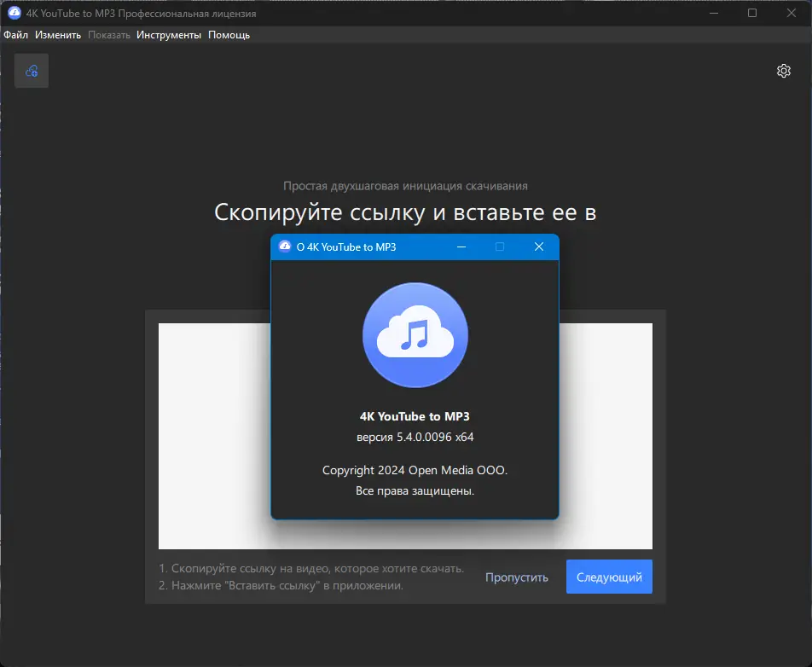Open the Файл menu
The image size is (812, 667).
point(16,35)
